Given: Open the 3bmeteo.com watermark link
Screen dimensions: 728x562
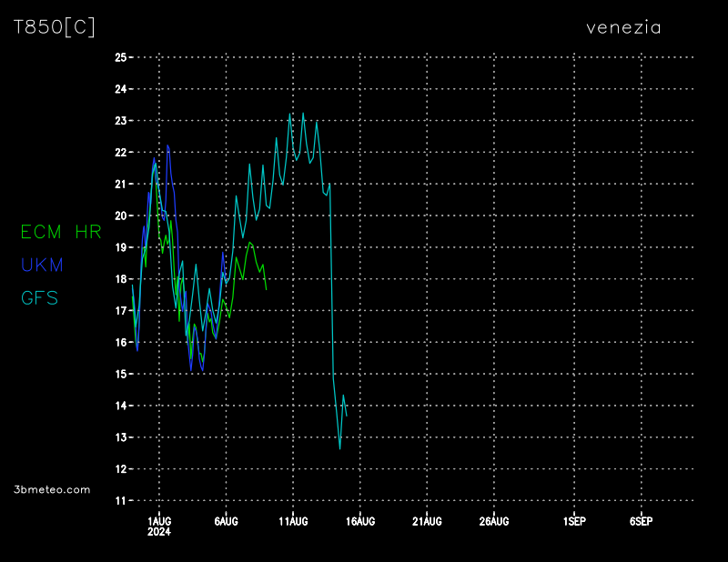Looking at the screenshot, I should tap(53, 489).
